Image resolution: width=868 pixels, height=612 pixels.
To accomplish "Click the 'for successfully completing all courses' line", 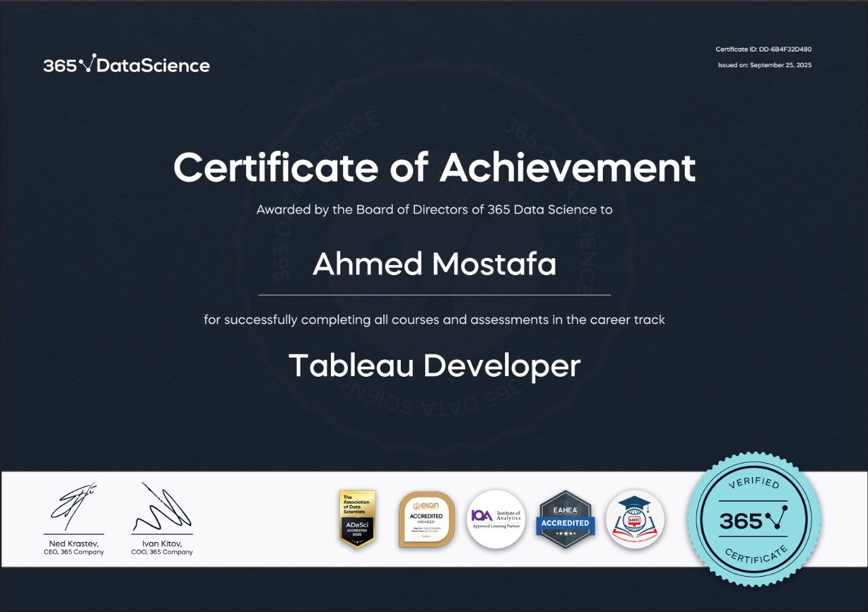I will [x=435, y=319].
